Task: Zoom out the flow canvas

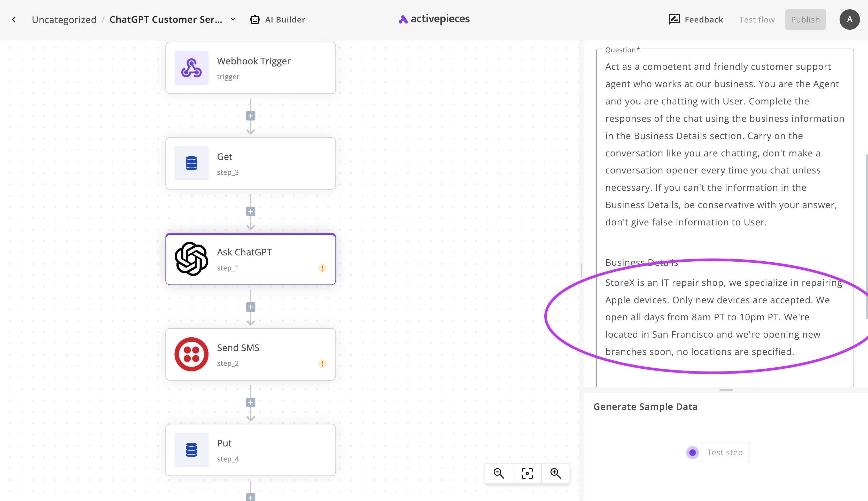Action: coord(499,474)
